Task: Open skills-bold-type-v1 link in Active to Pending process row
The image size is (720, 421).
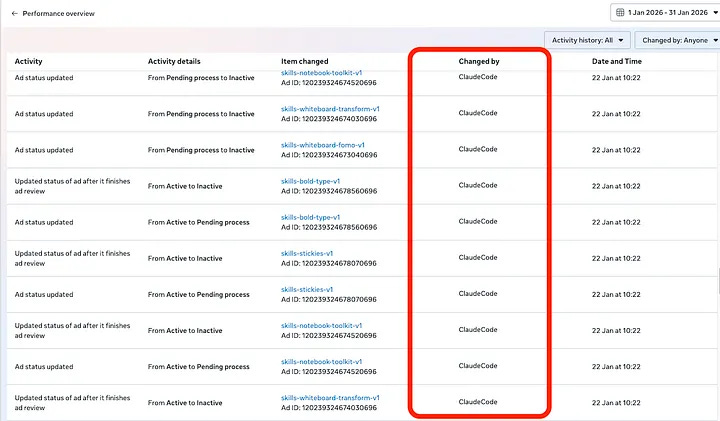Action: pos(310,218)
